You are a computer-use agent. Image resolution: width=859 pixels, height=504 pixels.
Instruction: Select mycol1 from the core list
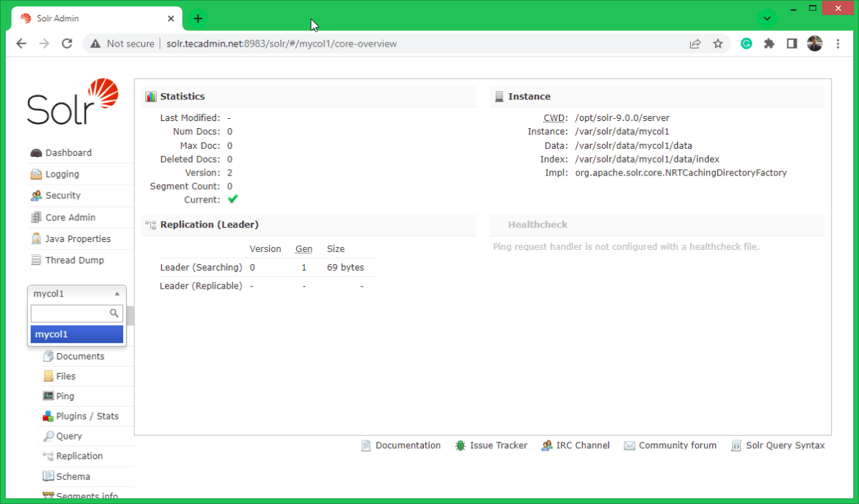pyautogui.click(x=77, y=334)
